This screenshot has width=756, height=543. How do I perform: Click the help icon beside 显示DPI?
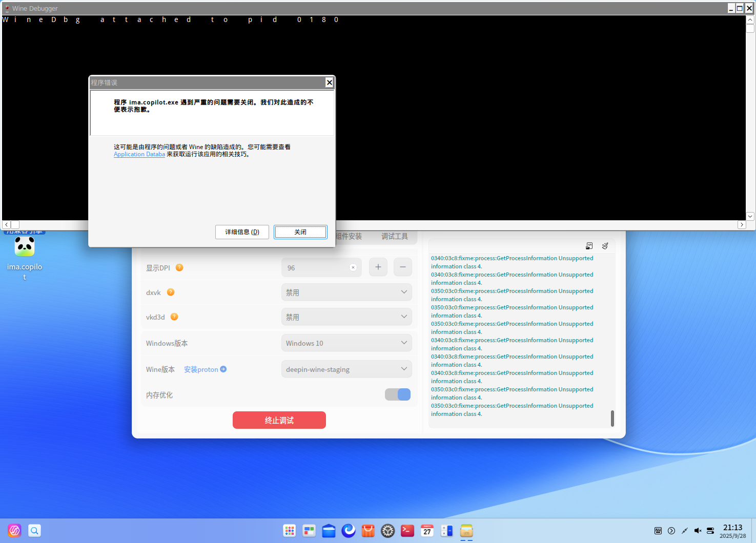pyautogui.click(x=179, y=267)
